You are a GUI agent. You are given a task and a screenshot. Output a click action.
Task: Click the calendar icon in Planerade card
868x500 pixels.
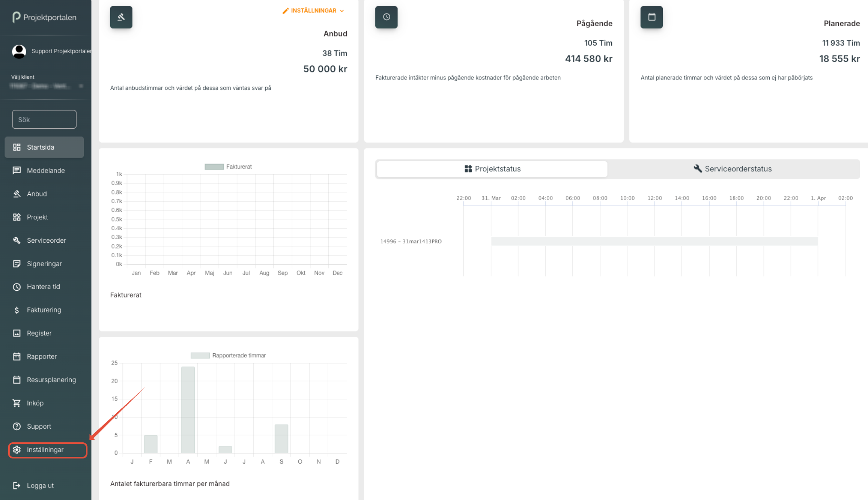pyautogui.click(x=652, y=17)
